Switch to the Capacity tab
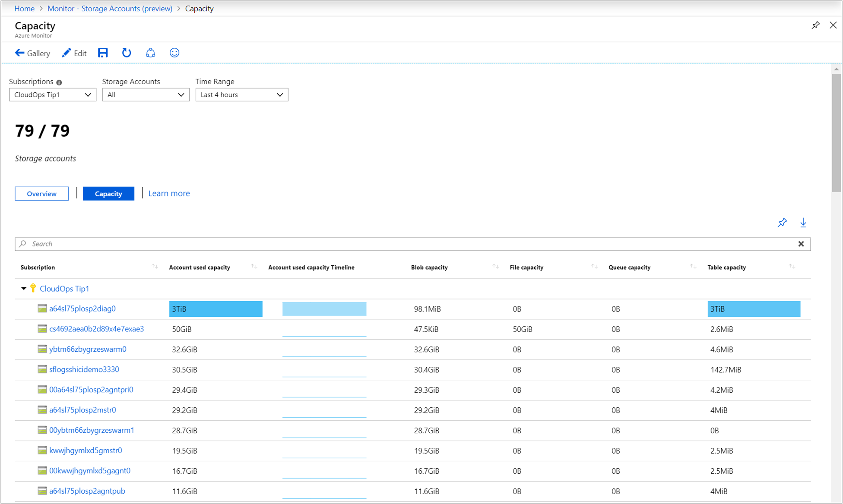This screenshot has height=504, width=843. pos(108,193)
